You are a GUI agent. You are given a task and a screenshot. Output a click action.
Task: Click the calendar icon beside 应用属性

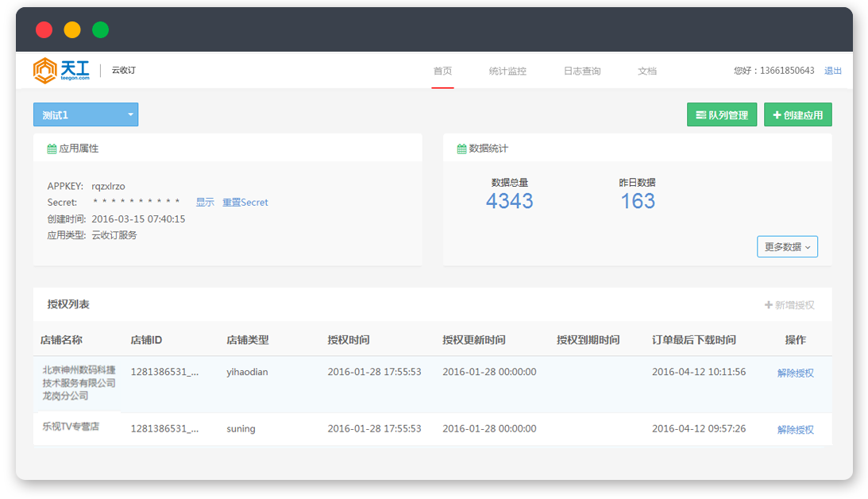52,149
